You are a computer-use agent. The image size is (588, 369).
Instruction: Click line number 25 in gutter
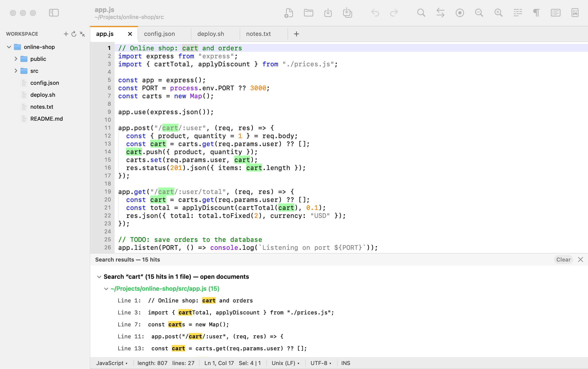tap(108, 239)
